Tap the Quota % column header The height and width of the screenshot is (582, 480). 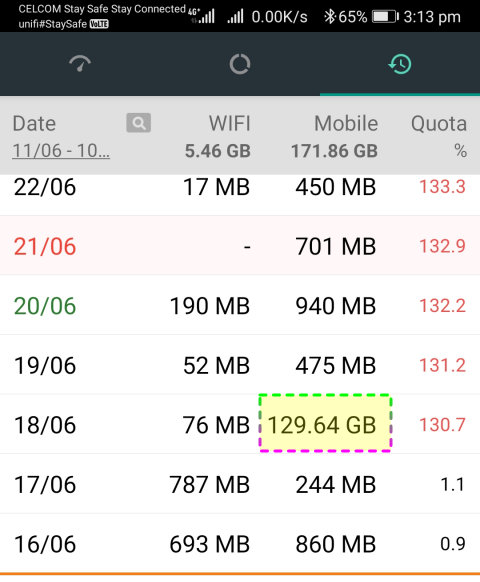[439, 137]
